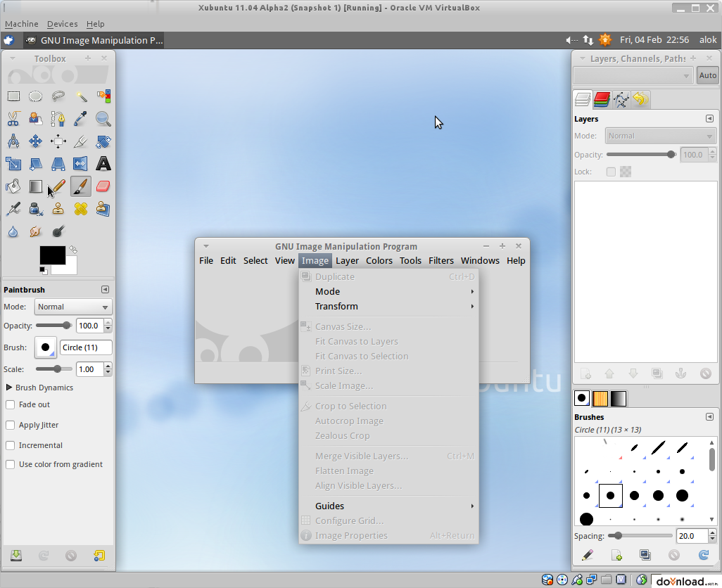
Task: Select the Paintbrush tool
Action: coord(81,186)
